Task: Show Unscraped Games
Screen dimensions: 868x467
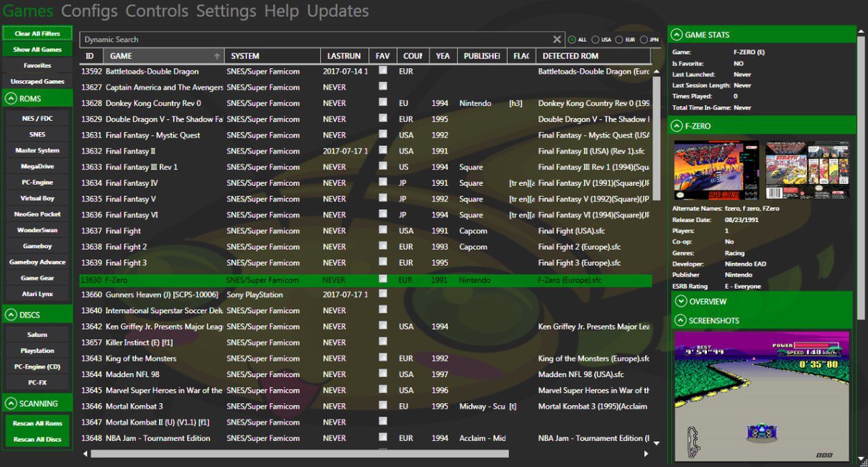Action: pos(37,82)
